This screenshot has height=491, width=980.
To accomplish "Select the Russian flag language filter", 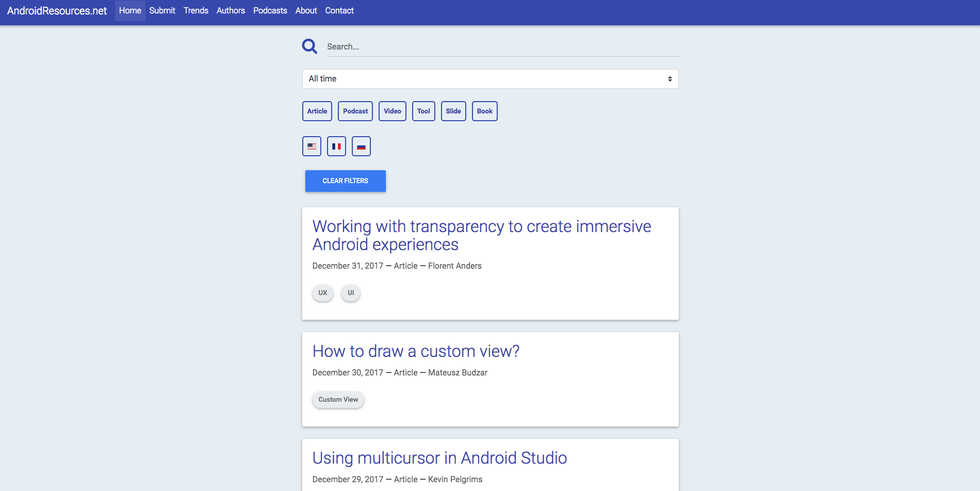I will [361, 146].
